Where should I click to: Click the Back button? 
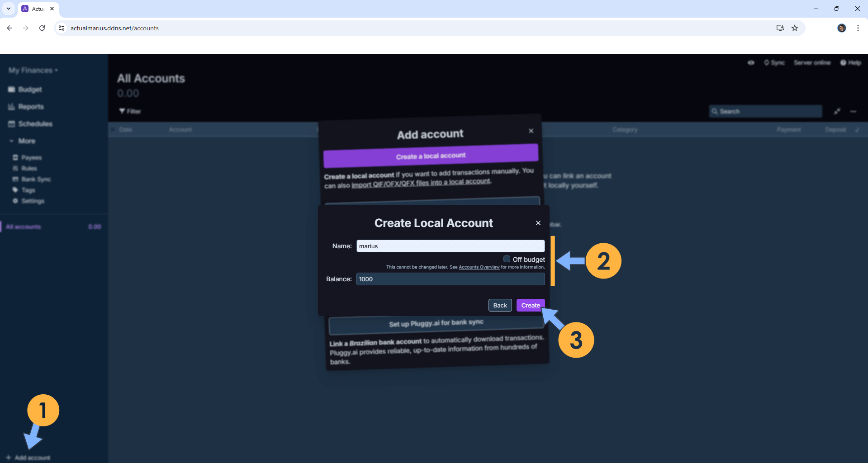500,305
